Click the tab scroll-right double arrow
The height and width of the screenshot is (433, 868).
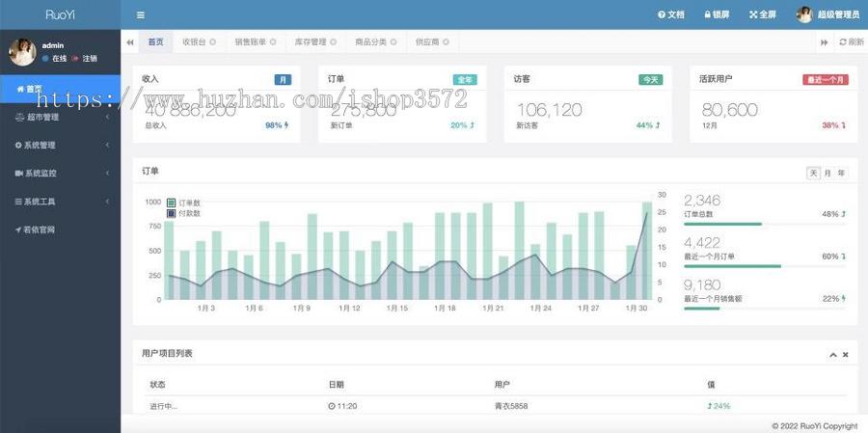coord(825,42)
